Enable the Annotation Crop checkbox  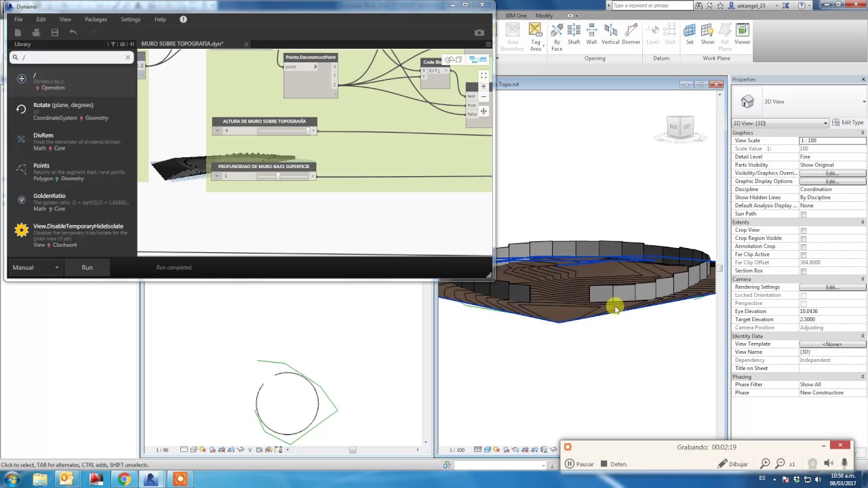click(x=804, y=247)
